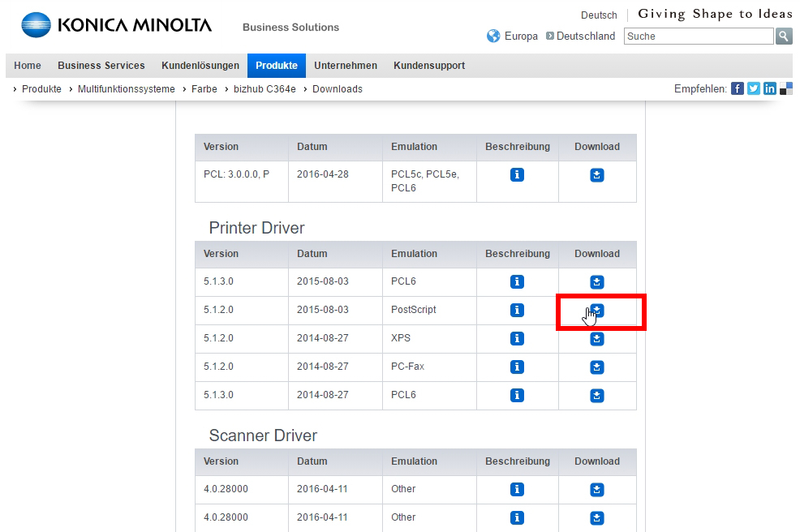The image size is (800, 532).
Task: Share page on LinkedIn
Action: (770, 88)
